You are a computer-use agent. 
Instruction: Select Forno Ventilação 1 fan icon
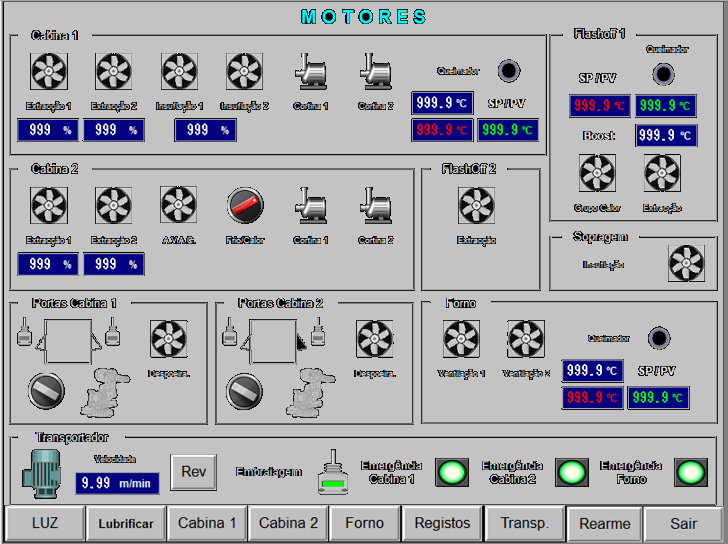[461, 339]
